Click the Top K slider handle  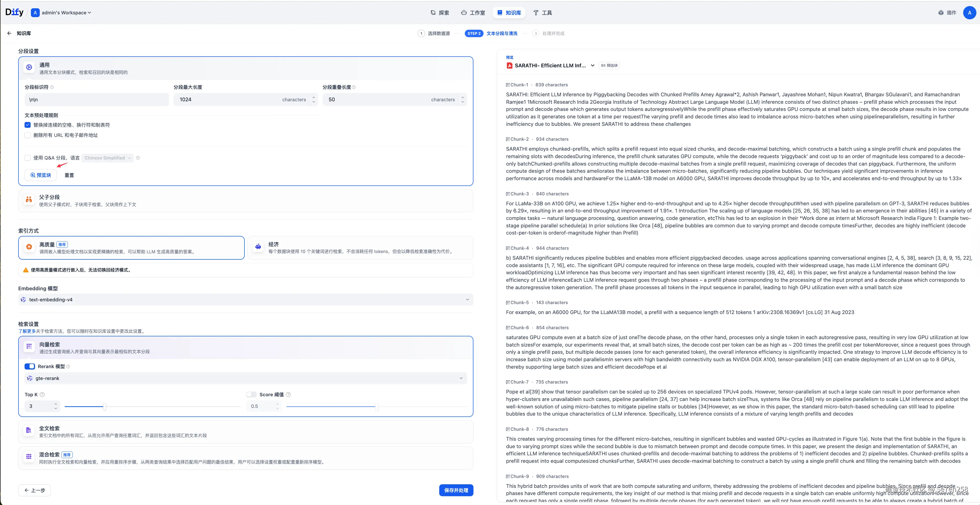pos(104,406)
